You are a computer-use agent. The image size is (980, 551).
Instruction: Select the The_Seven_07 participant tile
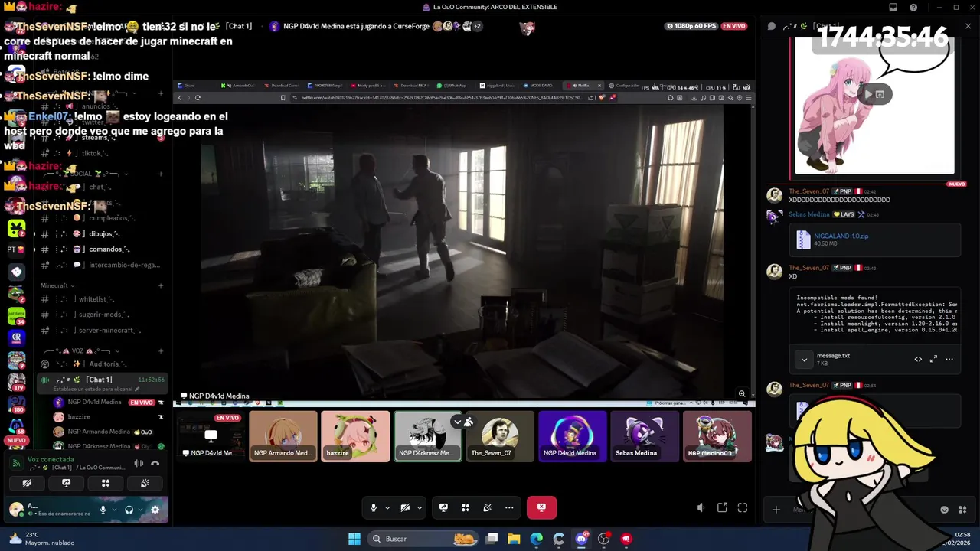(500, 436)
